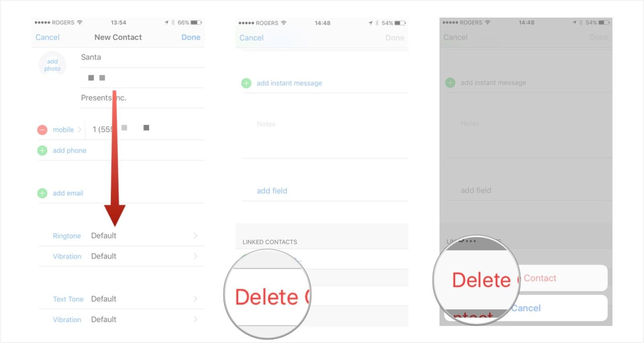644x343 pixels.
Task: Tap add field link in middle screen
Action: pyautogui.click(x=272, y=191)
